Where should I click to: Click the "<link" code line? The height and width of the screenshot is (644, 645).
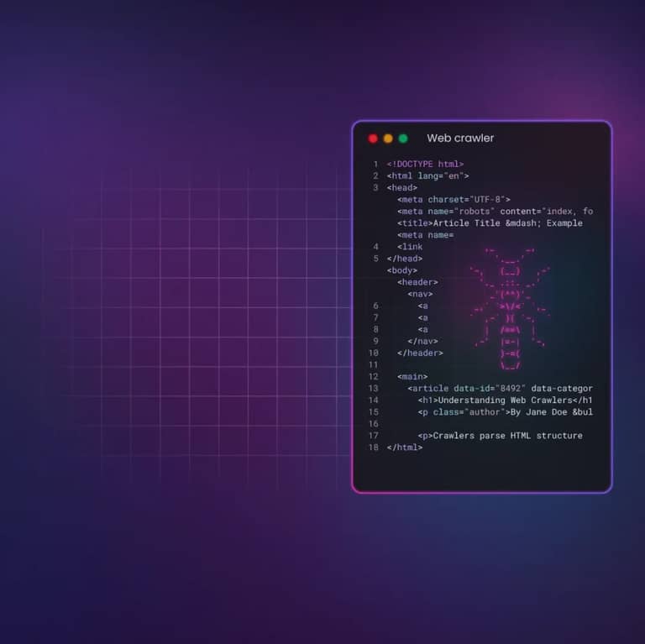410,247
